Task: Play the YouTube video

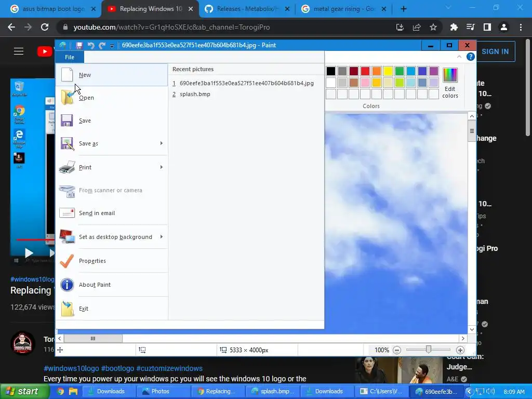Action: [29, 253]
